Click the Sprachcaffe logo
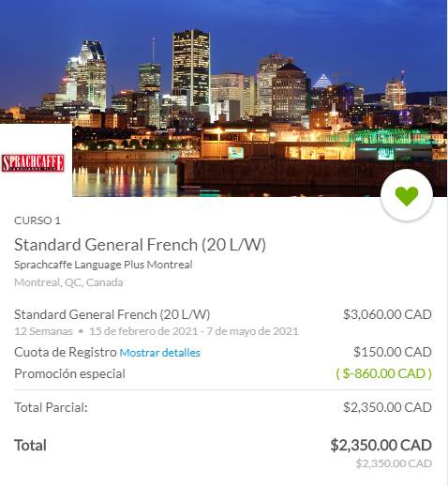448x486 pixels. [x=33, y=163]
